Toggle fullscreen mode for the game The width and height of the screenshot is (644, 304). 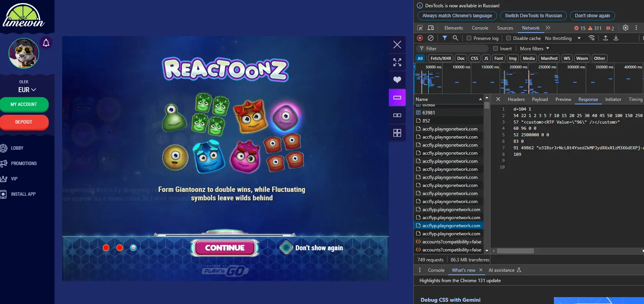397,62
